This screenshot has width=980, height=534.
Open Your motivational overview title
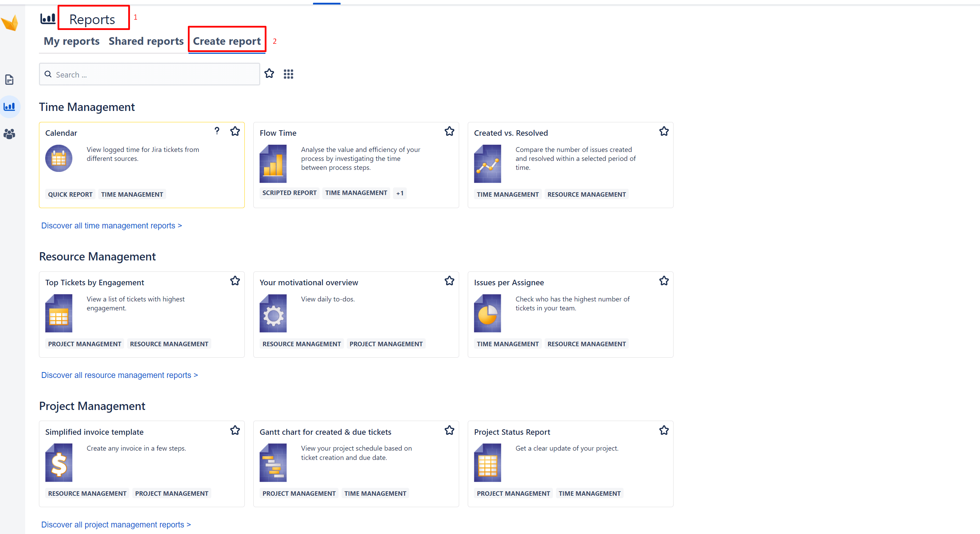pyautogui.click(x=309, y=282)
